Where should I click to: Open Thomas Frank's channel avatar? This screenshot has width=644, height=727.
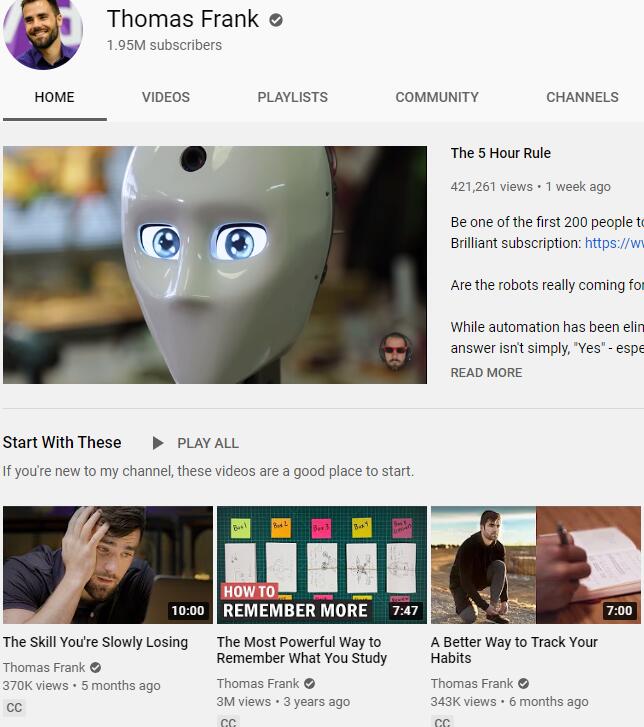pyautogui.click(x=43, y=32)
